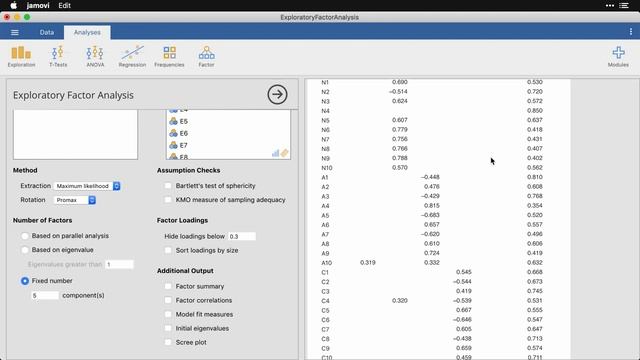Click the C5 loading value 0.667
Image resolution: width=640 pixels, height=360 pixels.
tap(464, 310)
